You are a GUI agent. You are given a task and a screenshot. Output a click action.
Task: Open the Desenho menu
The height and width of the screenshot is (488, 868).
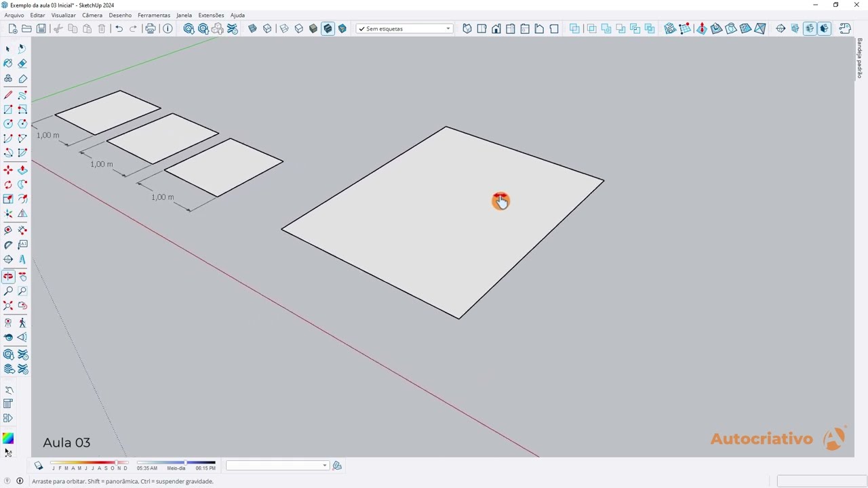click(120, 15)
